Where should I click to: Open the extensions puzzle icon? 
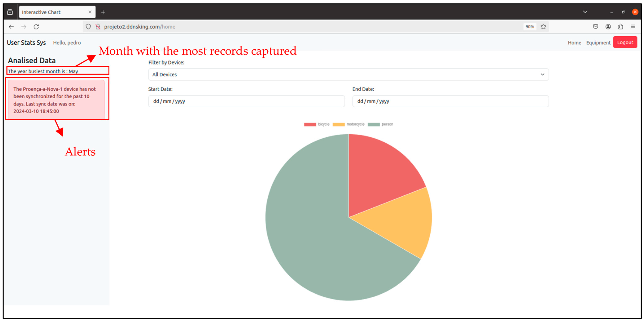620,27
